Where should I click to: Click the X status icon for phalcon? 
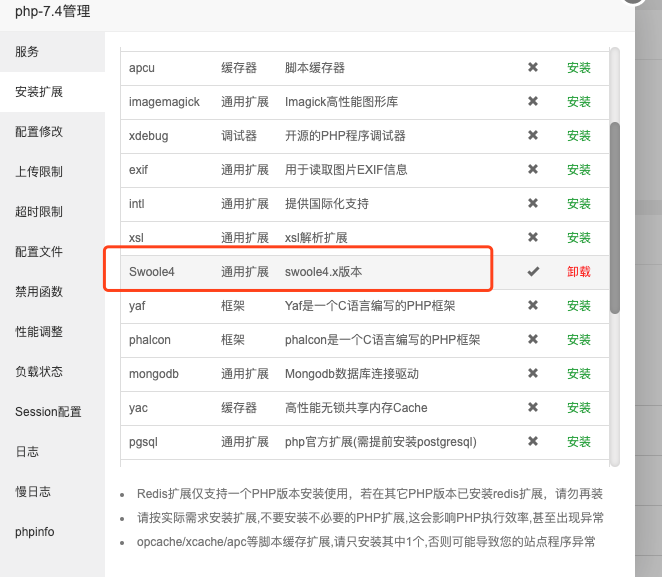click(533, 339)
